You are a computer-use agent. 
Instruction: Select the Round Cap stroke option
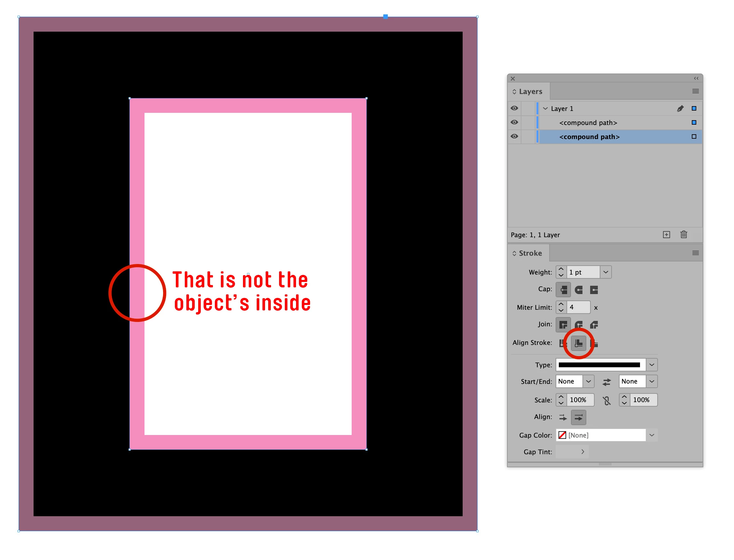tap(578, 290)
